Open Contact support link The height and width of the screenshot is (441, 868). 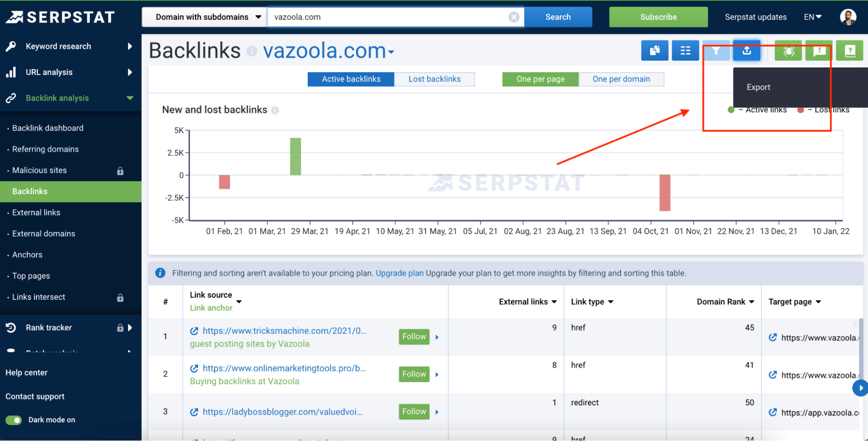[x=35, y=397]
